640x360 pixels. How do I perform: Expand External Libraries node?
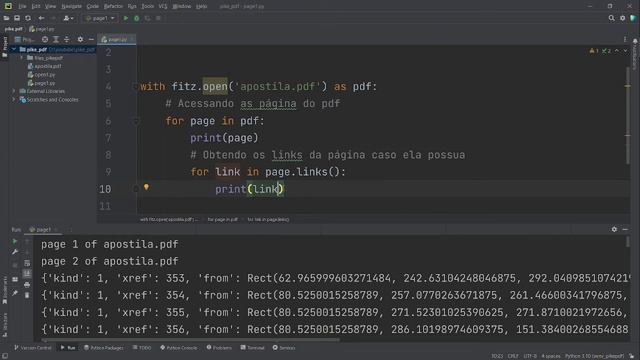coord(14,91)
